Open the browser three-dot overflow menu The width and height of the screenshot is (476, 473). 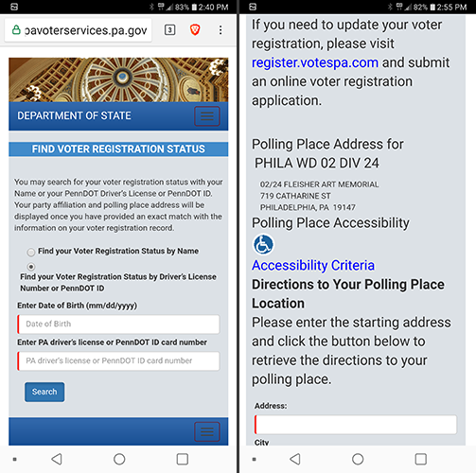pos(220,30)
